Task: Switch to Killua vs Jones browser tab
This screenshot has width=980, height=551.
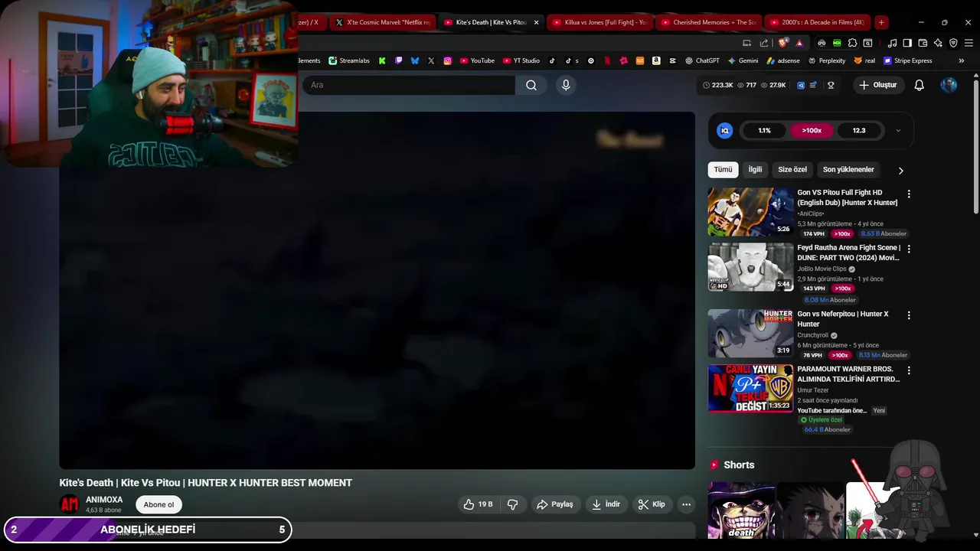Action: pos(599,22)
